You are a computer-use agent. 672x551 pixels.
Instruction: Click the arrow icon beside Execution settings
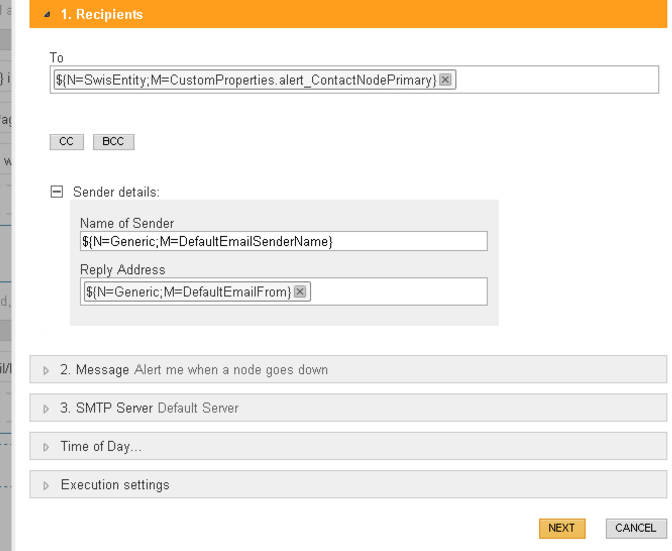tap(46, 485)
